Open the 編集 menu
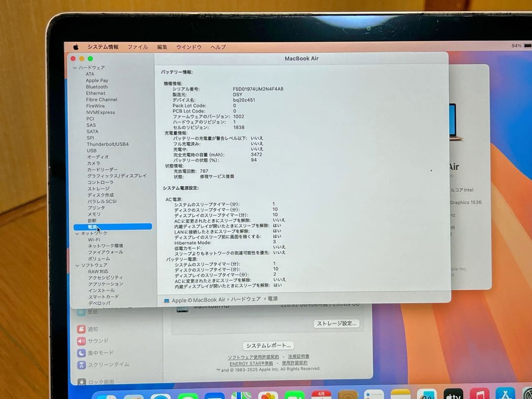This screenshot has height=399, width=532. tap(162, 47)
